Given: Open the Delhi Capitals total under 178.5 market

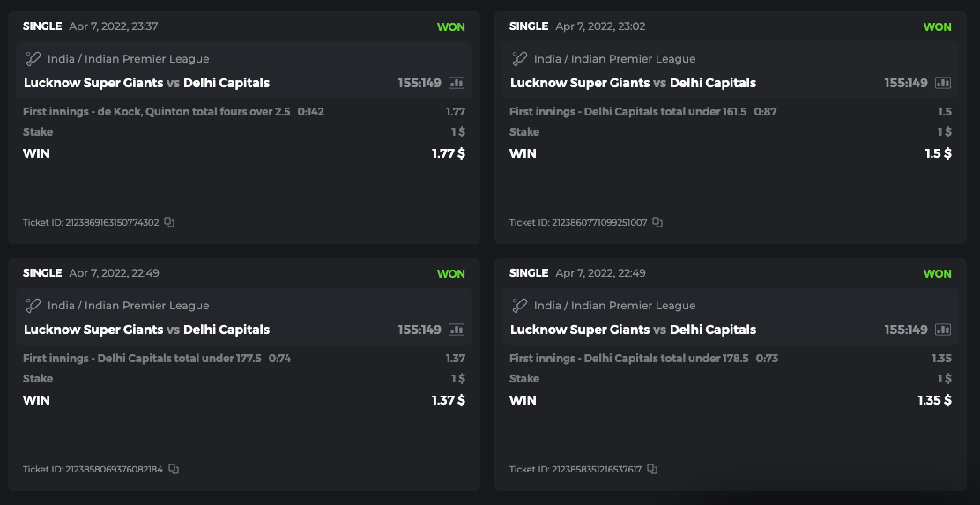Looking at the screenshot, I should (628, 359).
